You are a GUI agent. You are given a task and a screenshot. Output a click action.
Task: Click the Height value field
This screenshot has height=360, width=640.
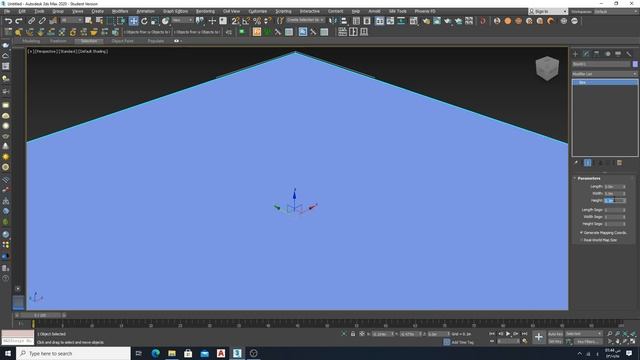pos(613,200)
